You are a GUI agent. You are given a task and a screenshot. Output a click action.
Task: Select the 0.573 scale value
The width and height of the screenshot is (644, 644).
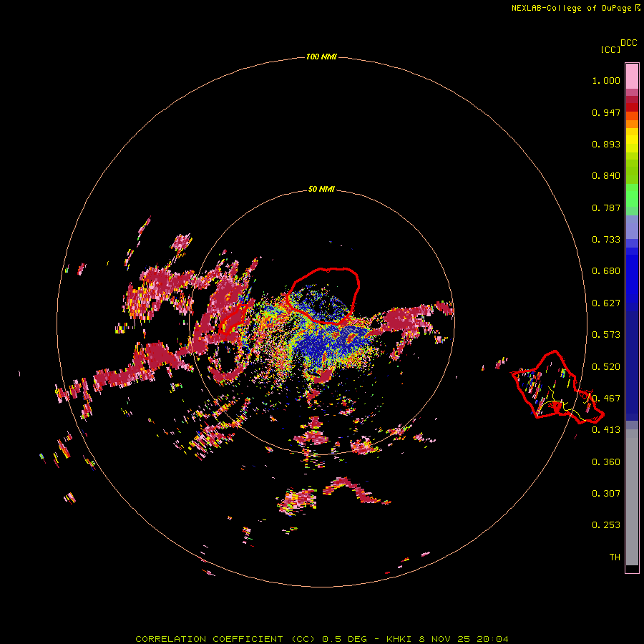tap(606, 335)
